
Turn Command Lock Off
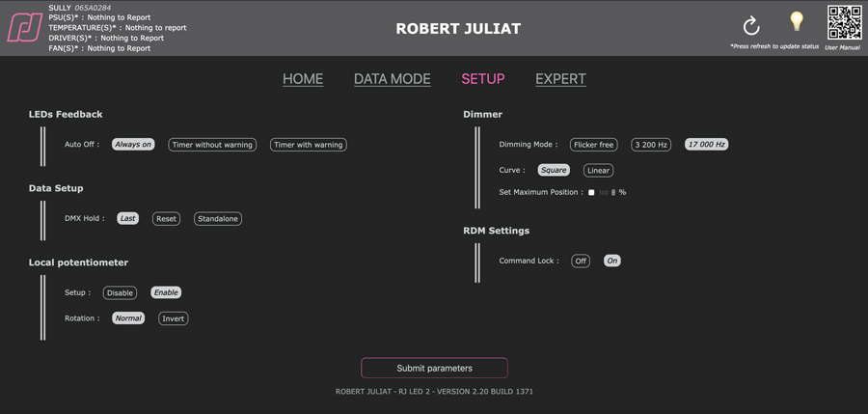click(581, 261)
